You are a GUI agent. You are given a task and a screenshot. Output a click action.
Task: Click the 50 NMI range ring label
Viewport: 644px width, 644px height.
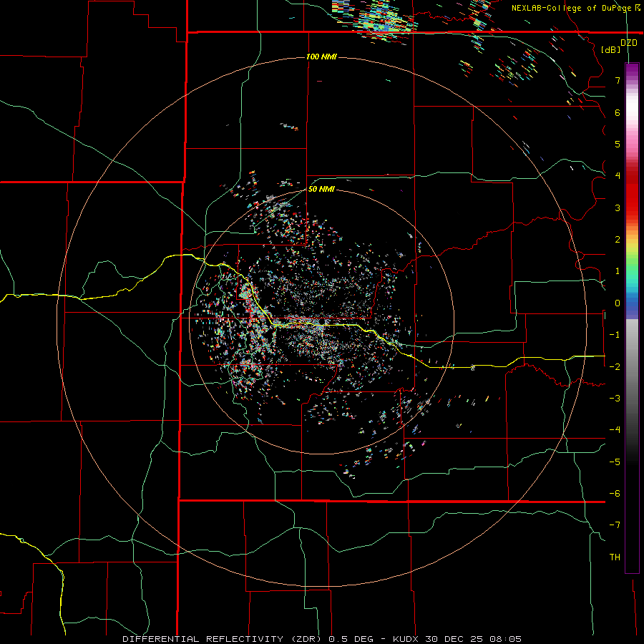(x=321, y=189)
